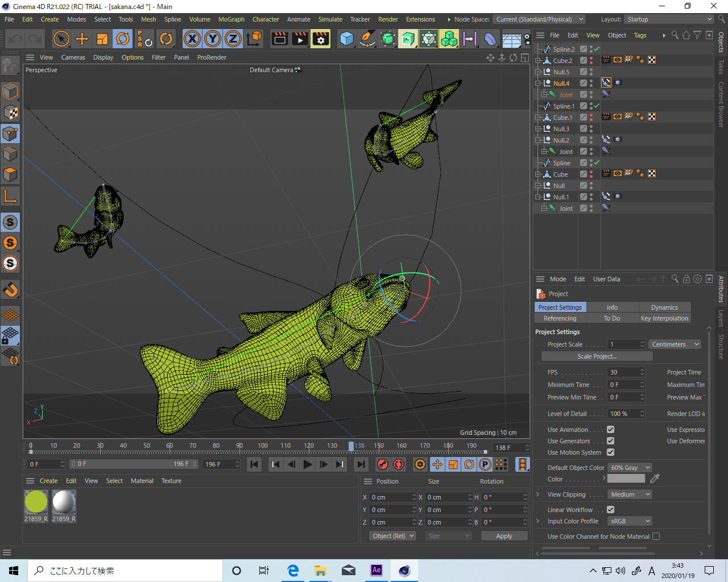Click the Scale tool icon
728x582 pixels.
(102, 39)
